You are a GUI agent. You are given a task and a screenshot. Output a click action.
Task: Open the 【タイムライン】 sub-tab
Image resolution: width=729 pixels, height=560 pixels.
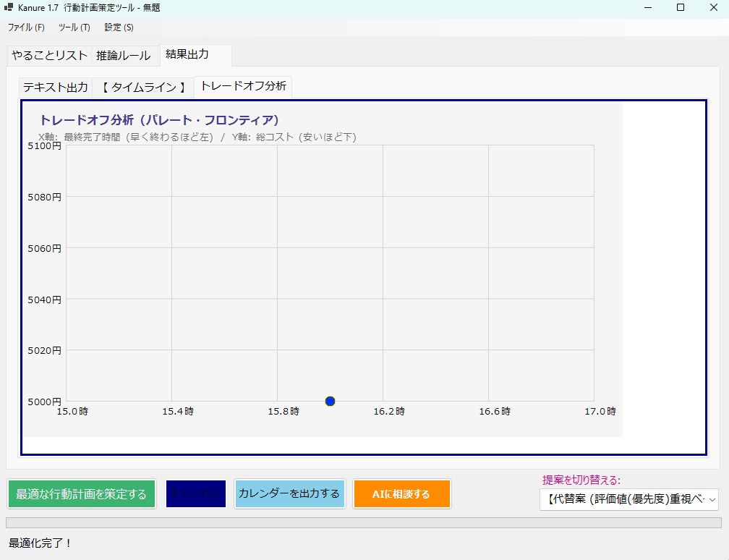[x=143, y=88]
